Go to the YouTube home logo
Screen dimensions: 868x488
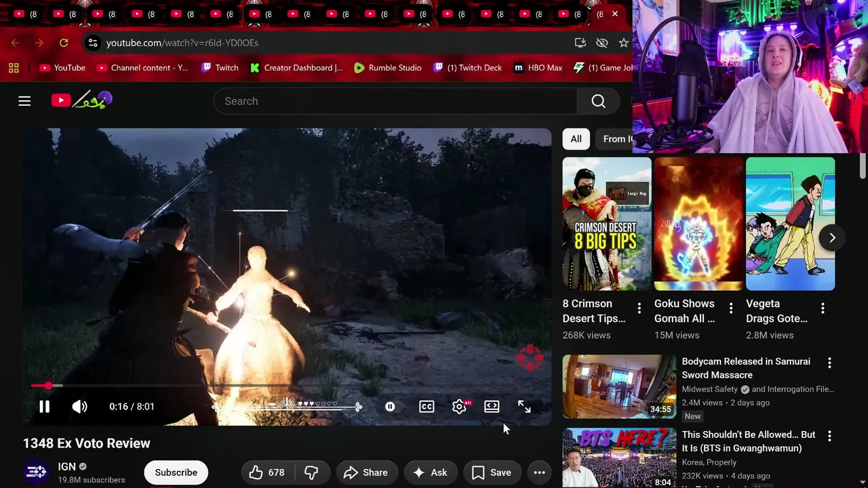81,101
